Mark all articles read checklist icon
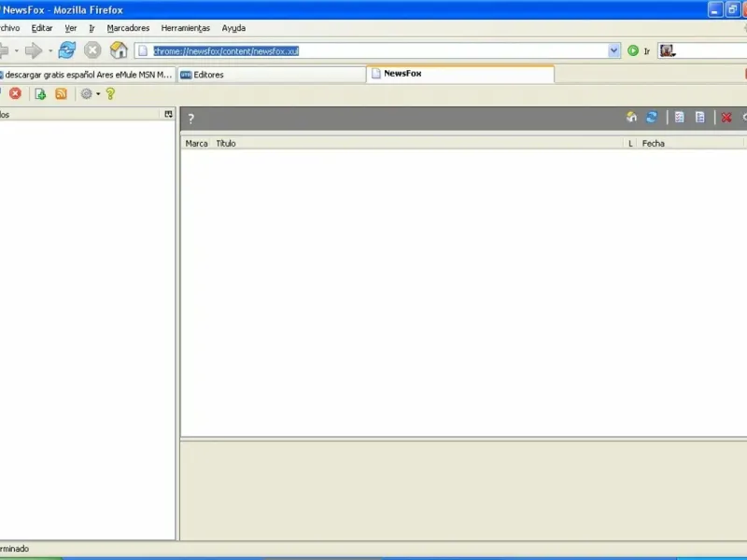Image resolution: width=747 pixels, height=560 pixels. [x=680, y=118]
